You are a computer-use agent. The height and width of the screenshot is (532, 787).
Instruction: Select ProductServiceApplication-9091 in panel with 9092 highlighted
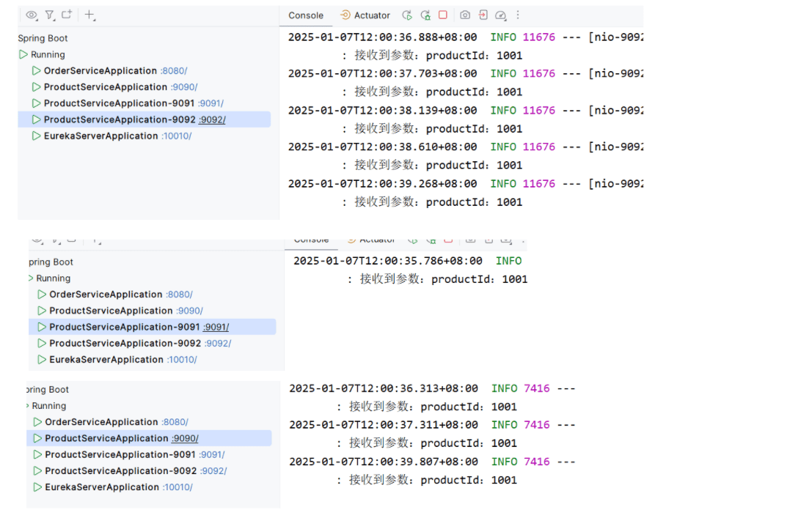pos(119,103)
